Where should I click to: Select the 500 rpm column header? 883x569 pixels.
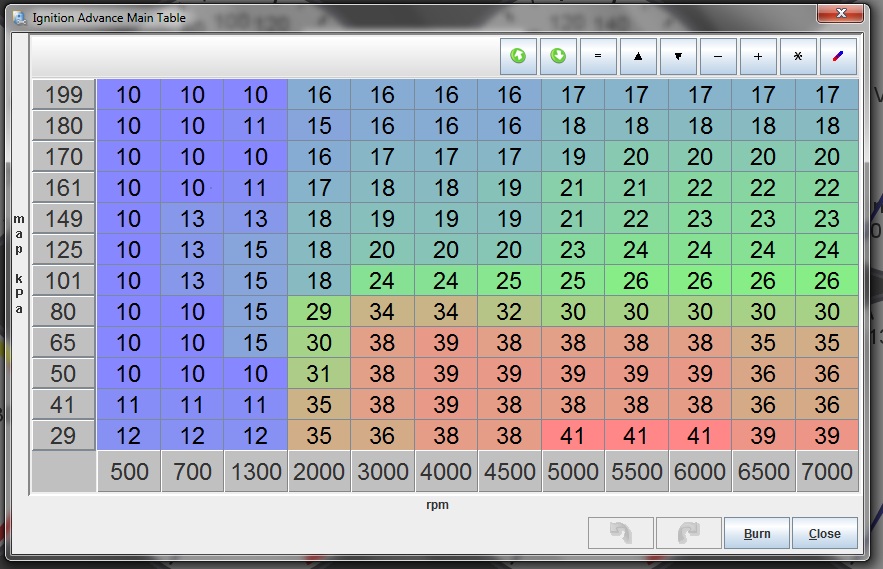[129, 472]
